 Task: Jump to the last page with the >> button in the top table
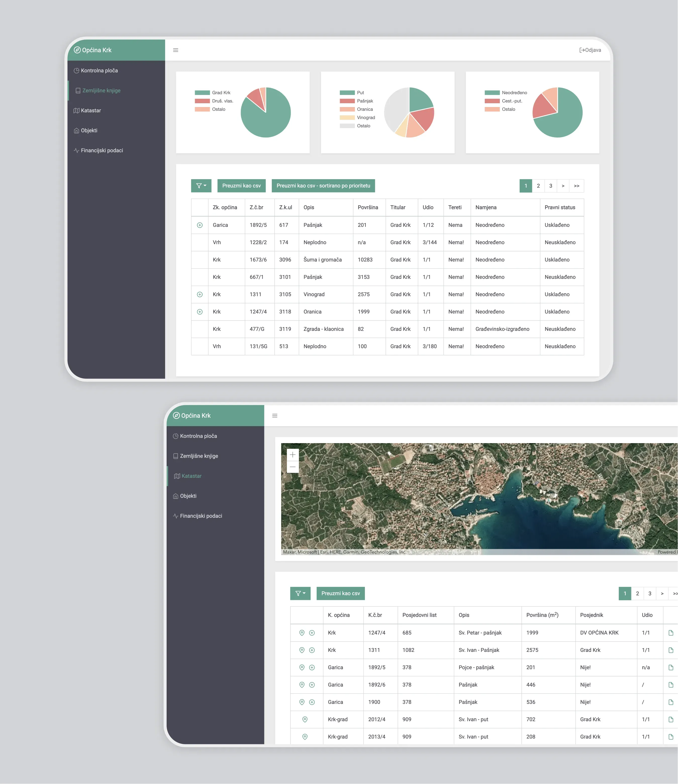[x=576, y=186]
